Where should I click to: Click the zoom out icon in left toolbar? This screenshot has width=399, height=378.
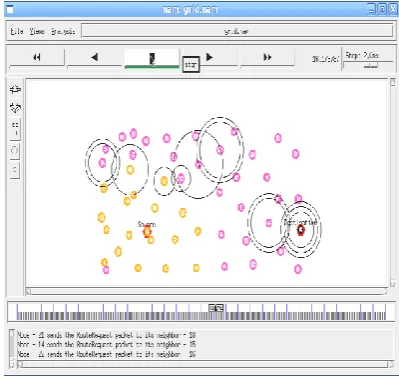15,107
